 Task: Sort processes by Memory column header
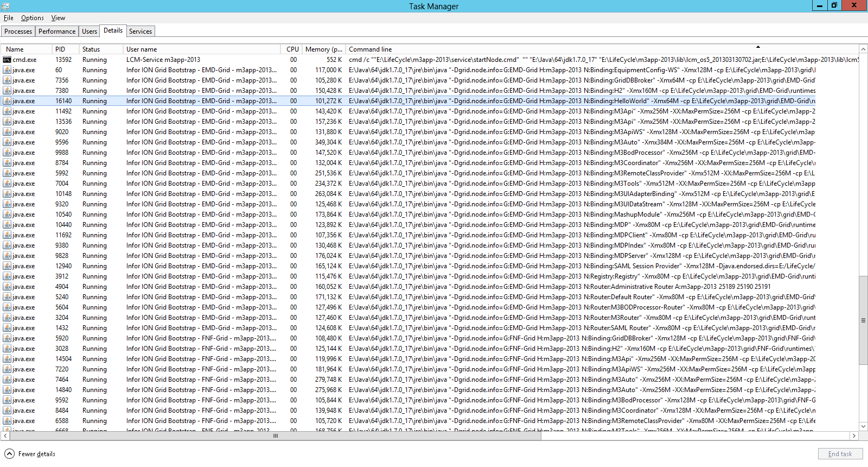coord(323,49)
